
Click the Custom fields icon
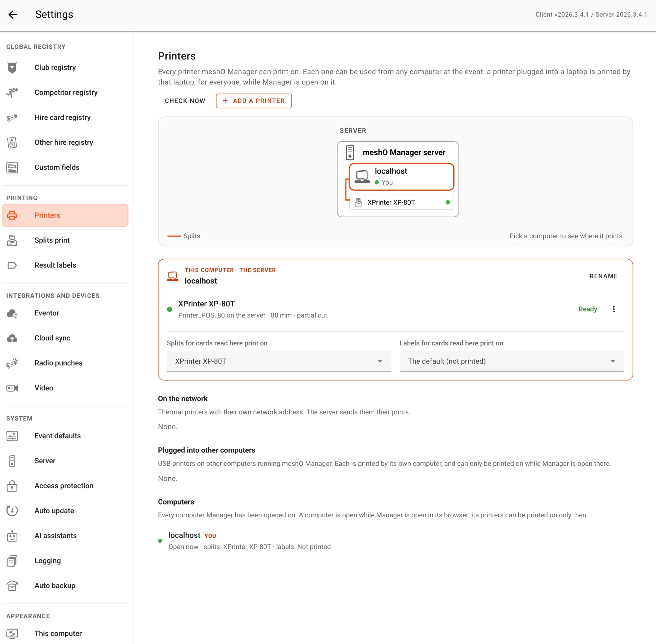tap(12, 167)
